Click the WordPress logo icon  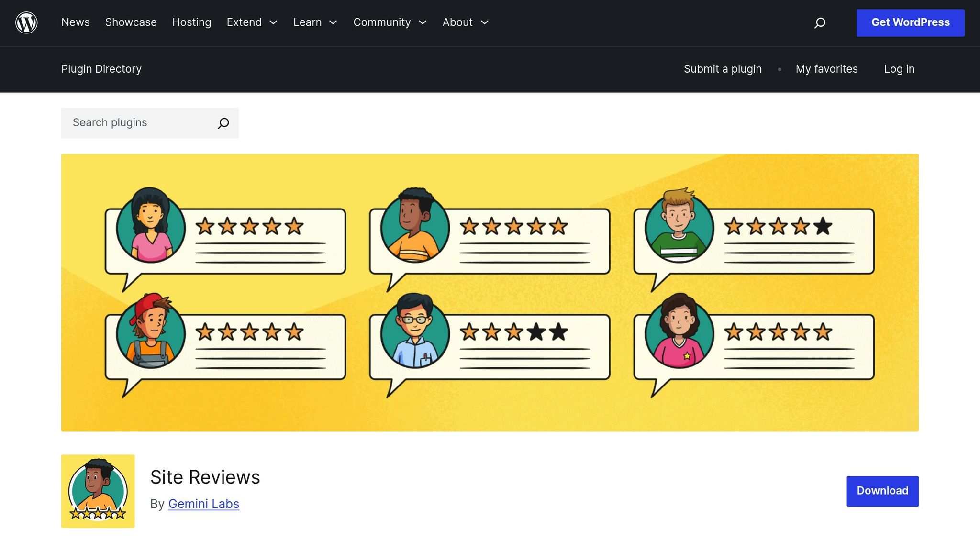pyautogui.click(x=26, y=22)
